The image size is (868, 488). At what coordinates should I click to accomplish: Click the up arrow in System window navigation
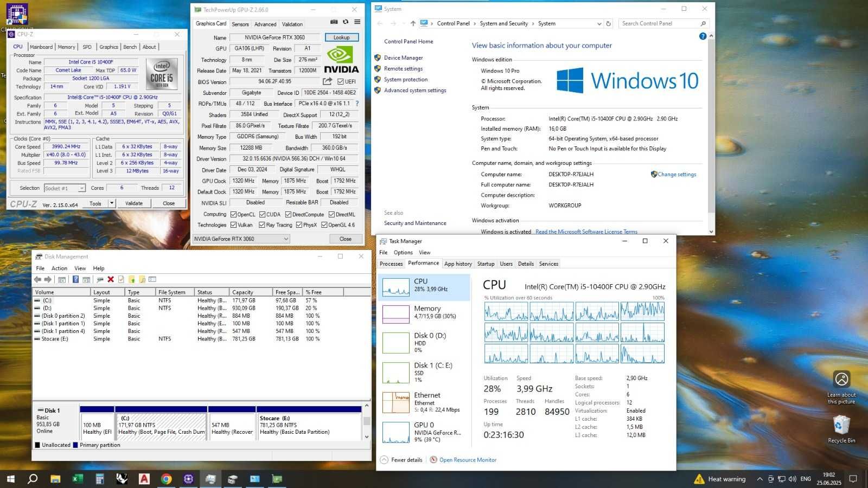[x=413, y=23]
